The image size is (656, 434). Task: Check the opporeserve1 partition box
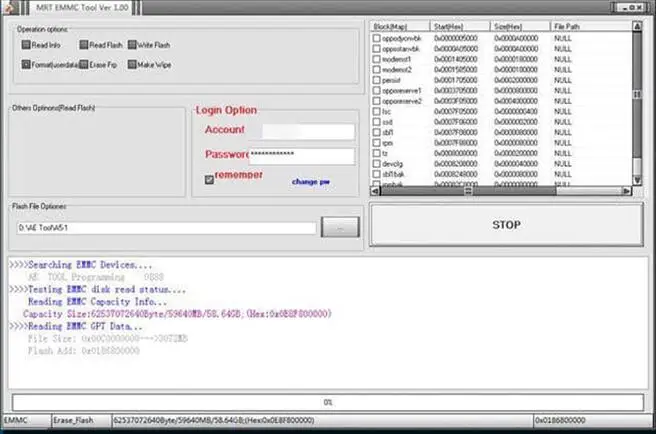[x=377, y=90]
